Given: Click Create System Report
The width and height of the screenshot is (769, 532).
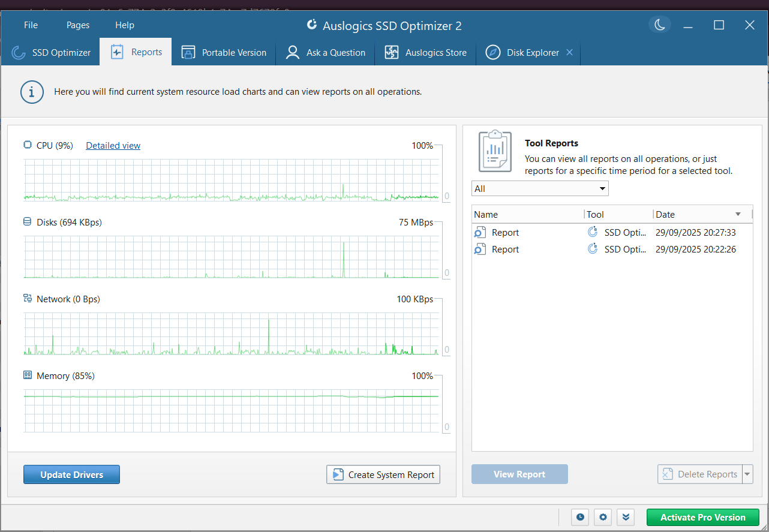Looking at the screenshot, I should pyautogui.click(x=383, y=474).
